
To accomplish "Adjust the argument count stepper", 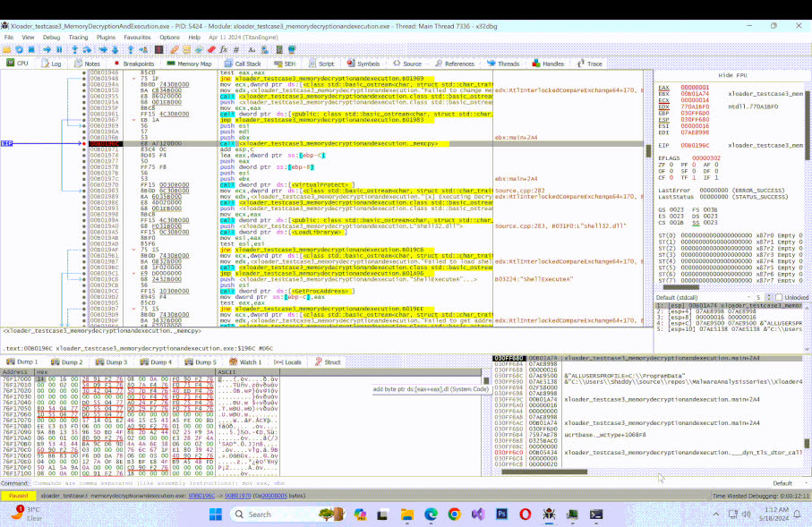I will click(768, 298).
